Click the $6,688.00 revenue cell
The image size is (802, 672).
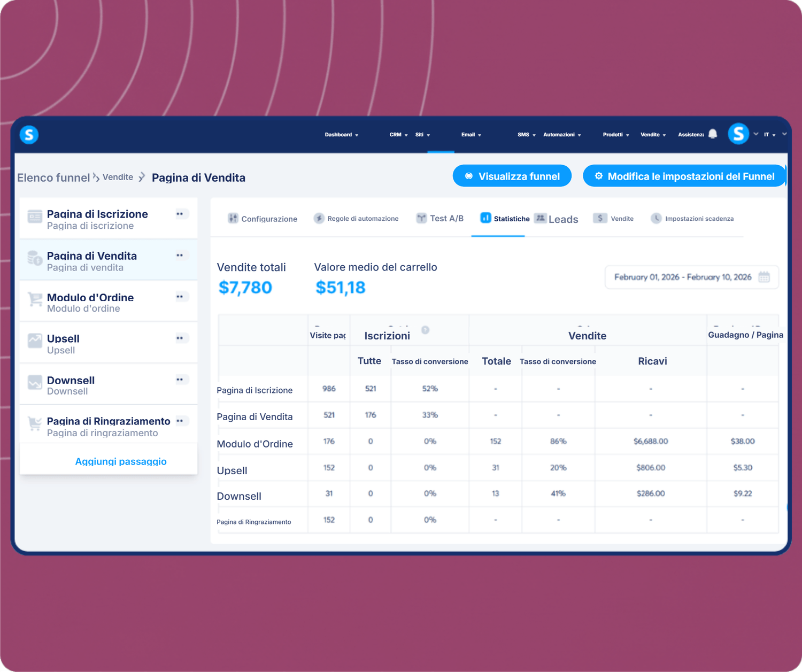click(651, 442)
